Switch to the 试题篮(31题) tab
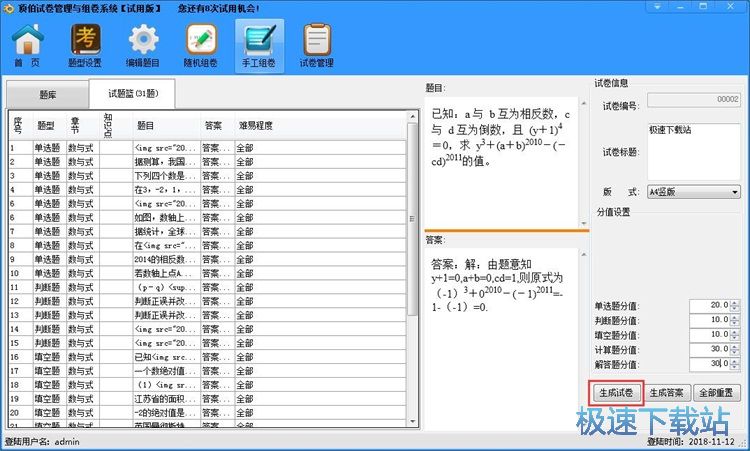750x451 pixels. point(132,93)
